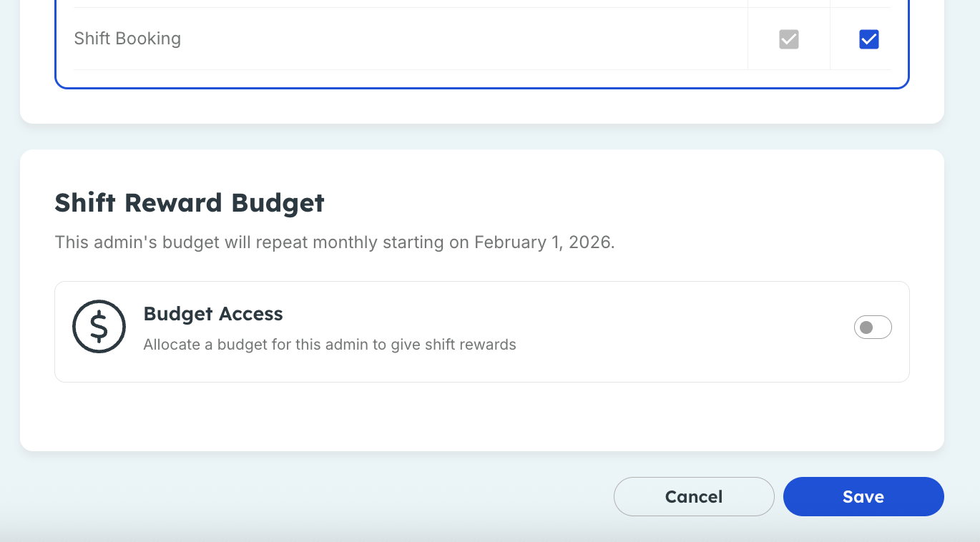980x542 pixels.
Task: Click the greyed-out Shift Booking checkbox
Action: coord(789,39)
